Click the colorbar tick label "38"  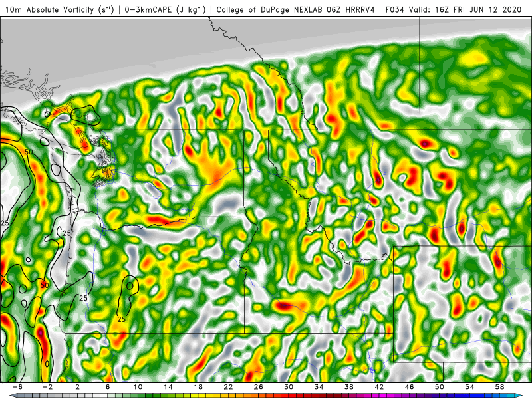[348, 387]
